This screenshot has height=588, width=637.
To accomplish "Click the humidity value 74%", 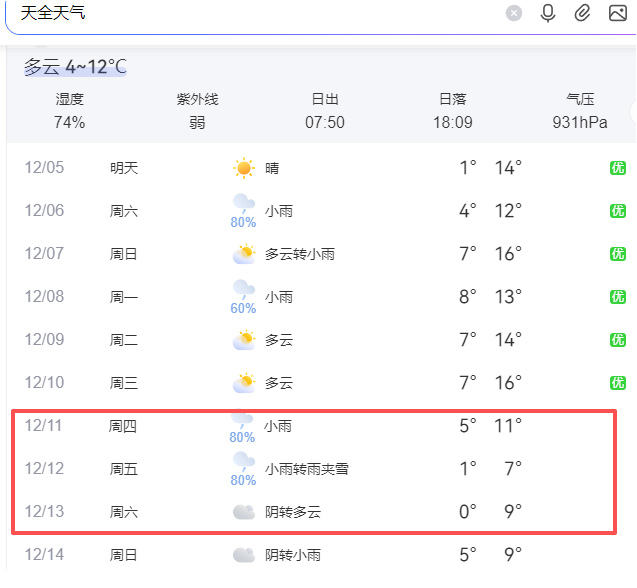I will click(x=69, y=122).
